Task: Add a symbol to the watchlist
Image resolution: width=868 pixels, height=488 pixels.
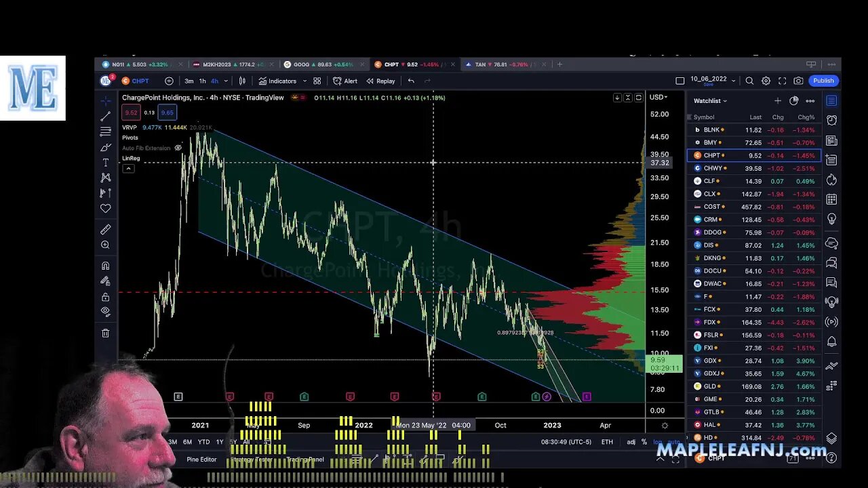Action: pyautogui.click(x=778, y=101)
